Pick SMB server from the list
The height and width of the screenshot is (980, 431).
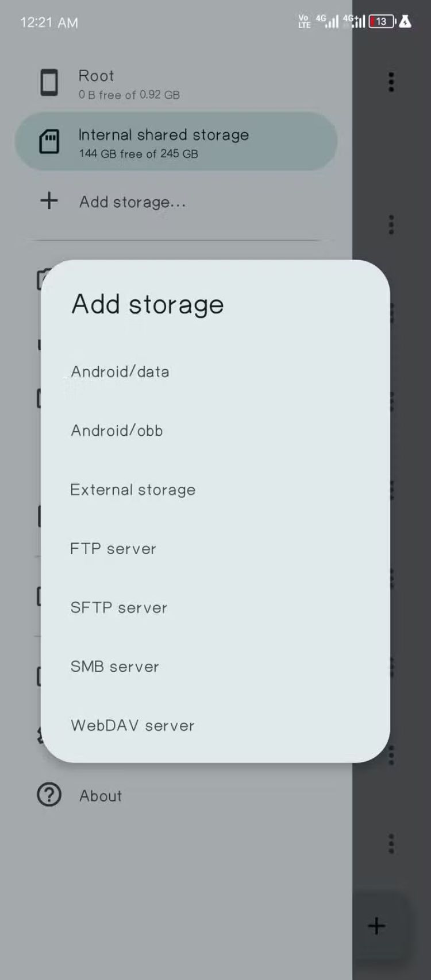[x=114, y=667]
